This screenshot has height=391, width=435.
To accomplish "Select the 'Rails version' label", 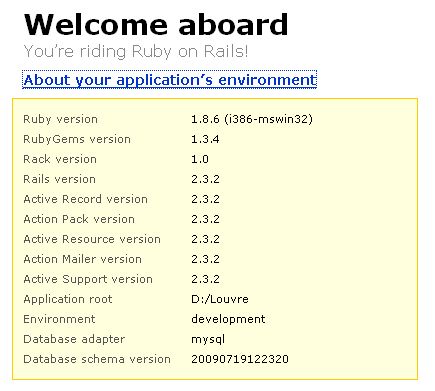I will coord(60,179).
